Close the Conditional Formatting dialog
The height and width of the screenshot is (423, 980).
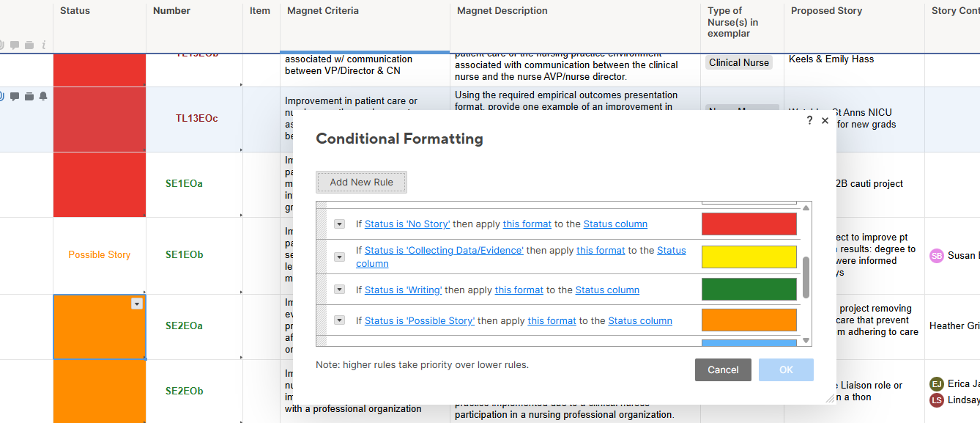[x=825, y=120]
